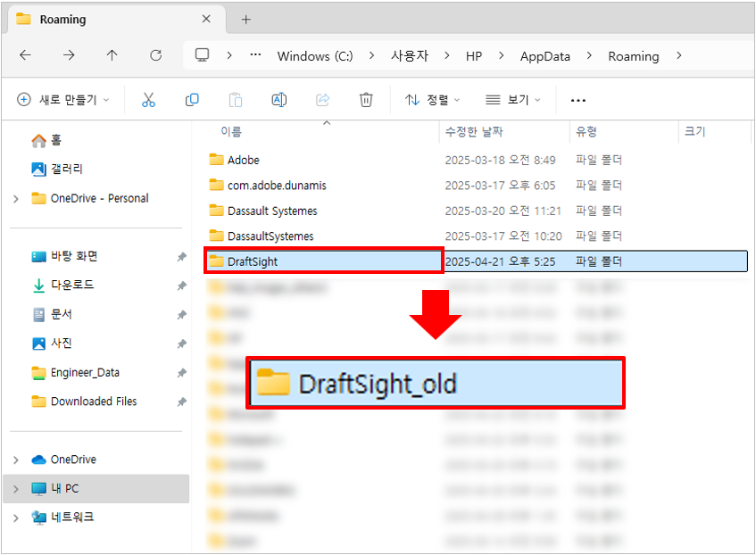Select the DraftSight folder row
Image resolution: width=756 pixels, height=555 pixels.
(x=476, y=261)
